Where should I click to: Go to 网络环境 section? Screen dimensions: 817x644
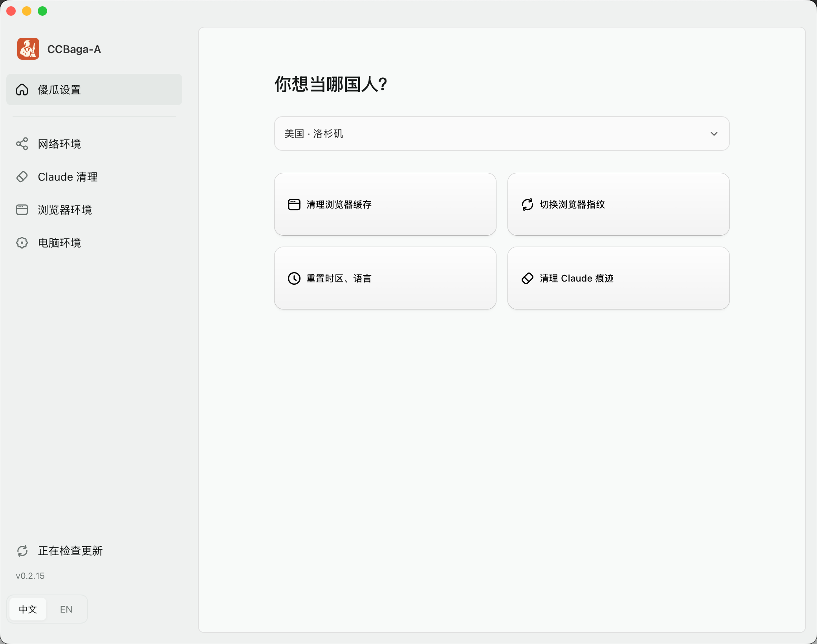tap(94, 144)
